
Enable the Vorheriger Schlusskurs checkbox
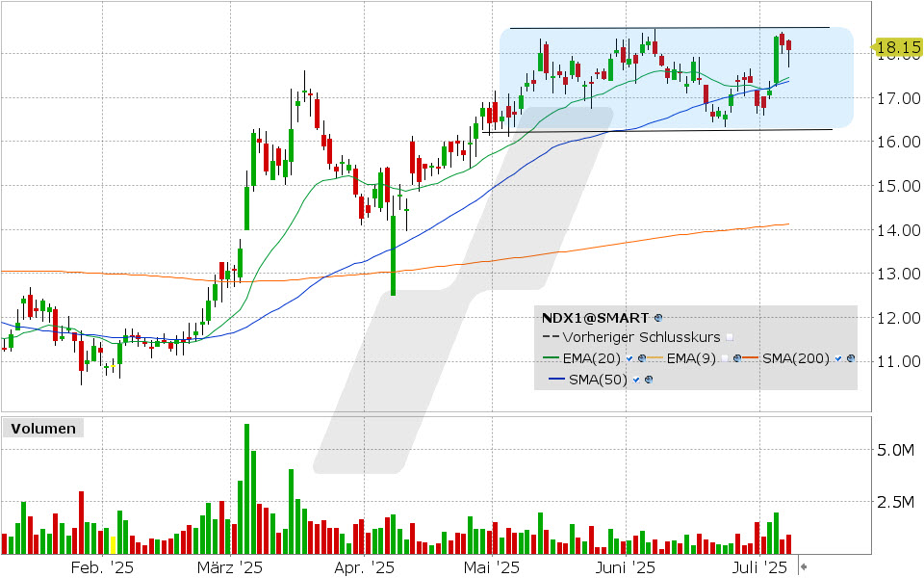(730, 337)
